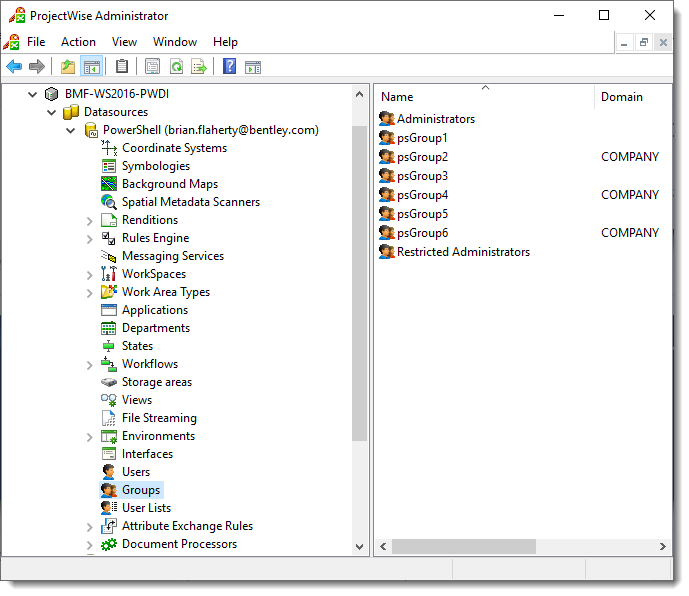Image resolution: width=689 pixels, height=596 pixels.
Task: Open the Action menu
Action: point(78,42)
